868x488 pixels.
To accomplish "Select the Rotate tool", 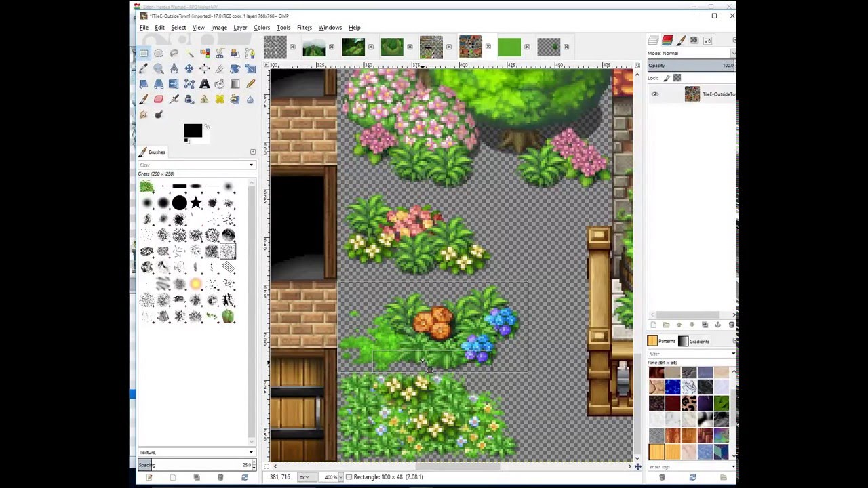I will (x=235, y=68).
